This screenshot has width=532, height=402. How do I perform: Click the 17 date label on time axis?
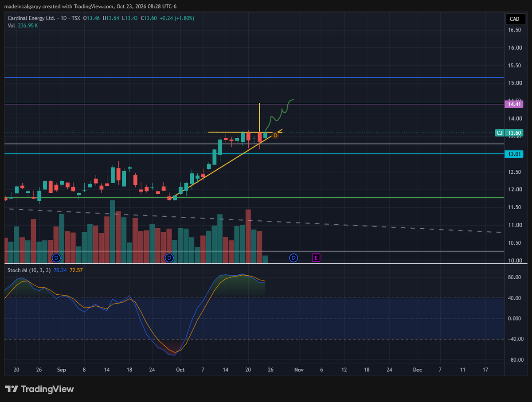pyautogui.click(x=485, y=369)
